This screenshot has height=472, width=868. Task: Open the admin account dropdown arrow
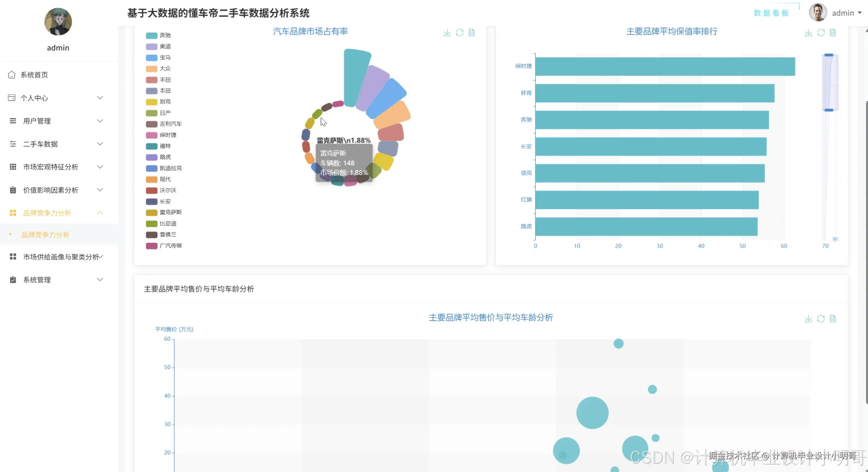pyautogui.click(x=860, y=13)
